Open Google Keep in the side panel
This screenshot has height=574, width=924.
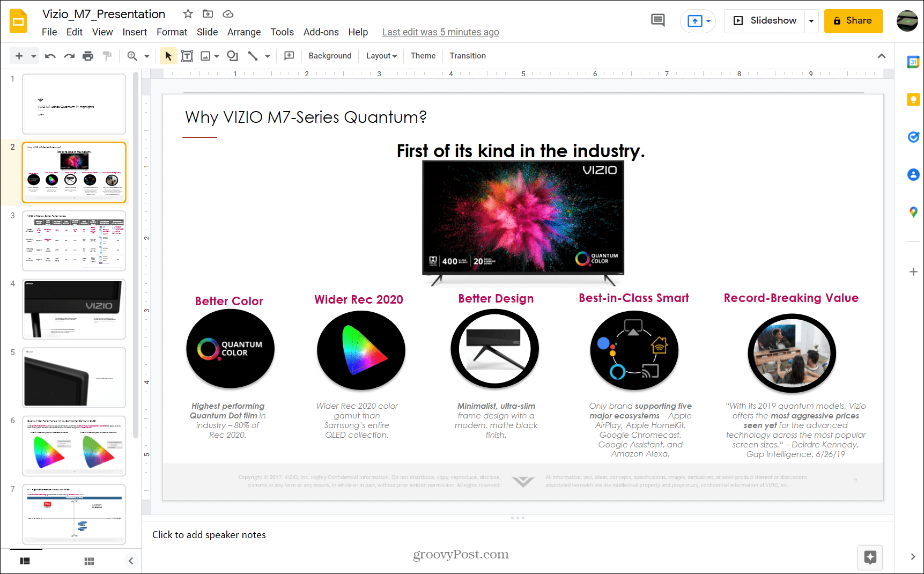coord(913,99)
